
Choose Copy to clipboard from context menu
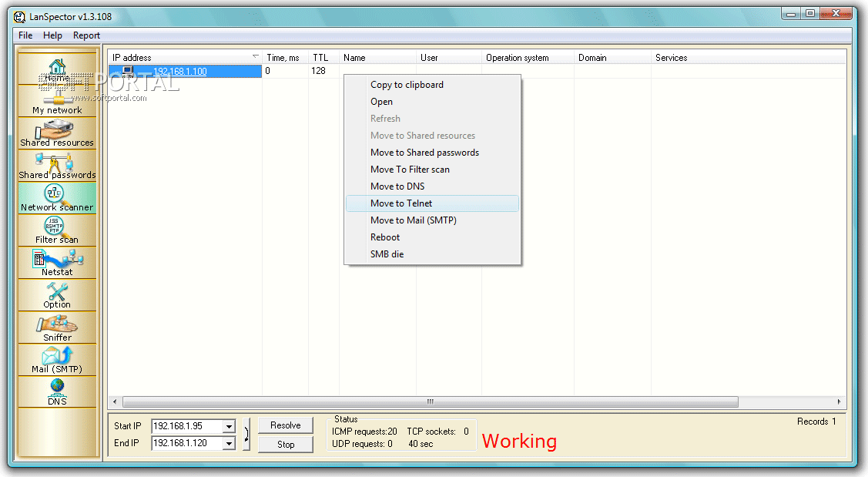[x=432, y=85]
